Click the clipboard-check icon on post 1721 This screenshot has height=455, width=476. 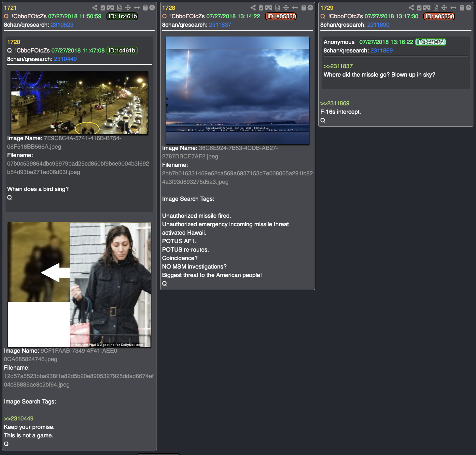(x=103, y=7)
